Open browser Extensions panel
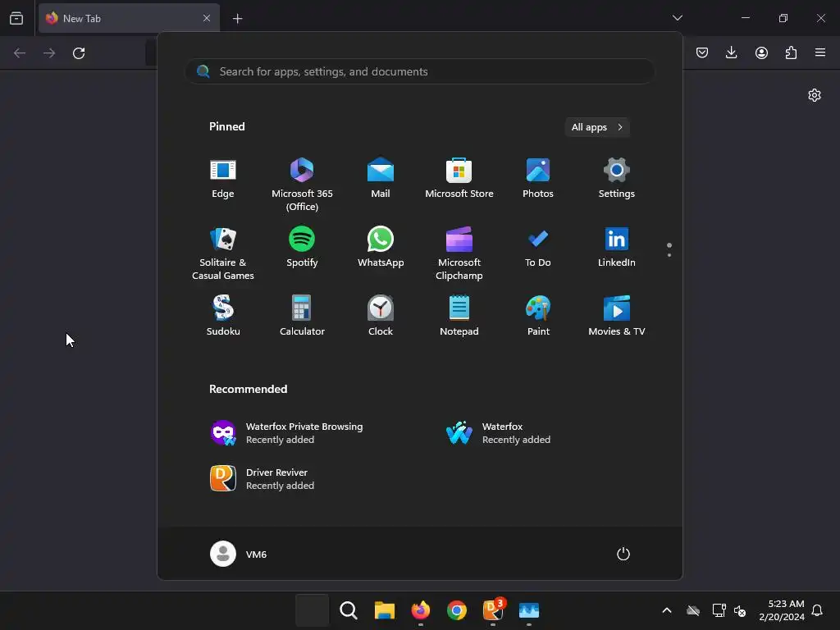 791,52
